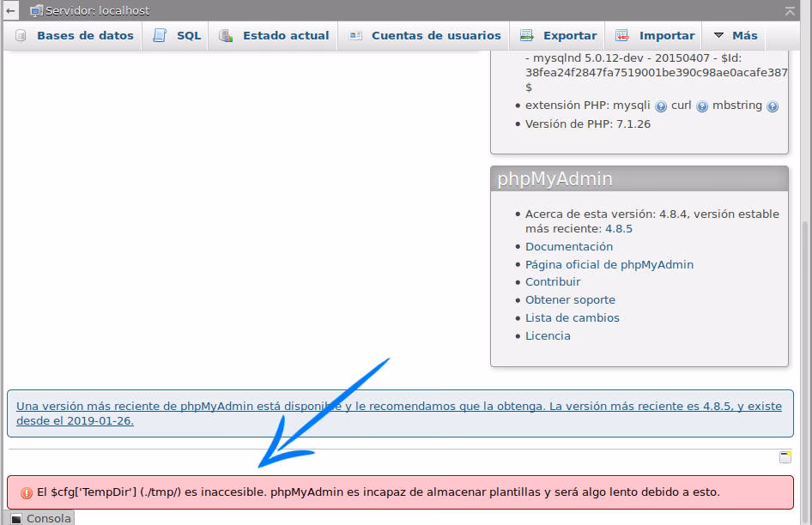
Task: Go to the Importar tab
Action: tap(655, 36)
